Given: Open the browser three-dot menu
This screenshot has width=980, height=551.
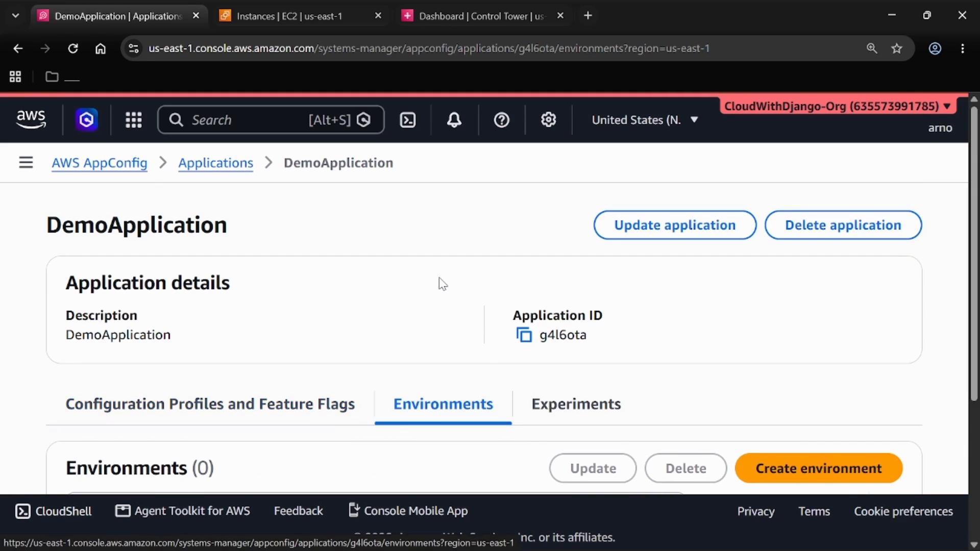Looking at the screenshot, I should tap(963, 48).
